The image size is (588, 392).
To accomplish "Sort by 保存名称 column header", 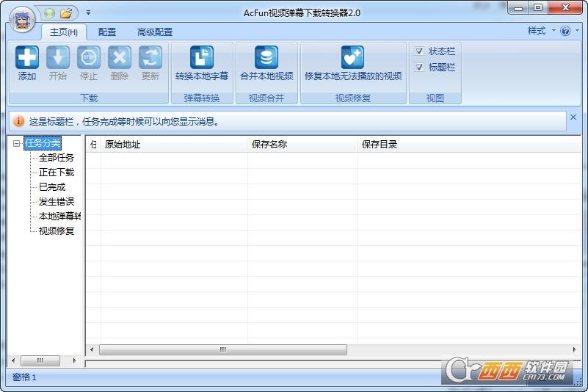I will click(302, 145).
